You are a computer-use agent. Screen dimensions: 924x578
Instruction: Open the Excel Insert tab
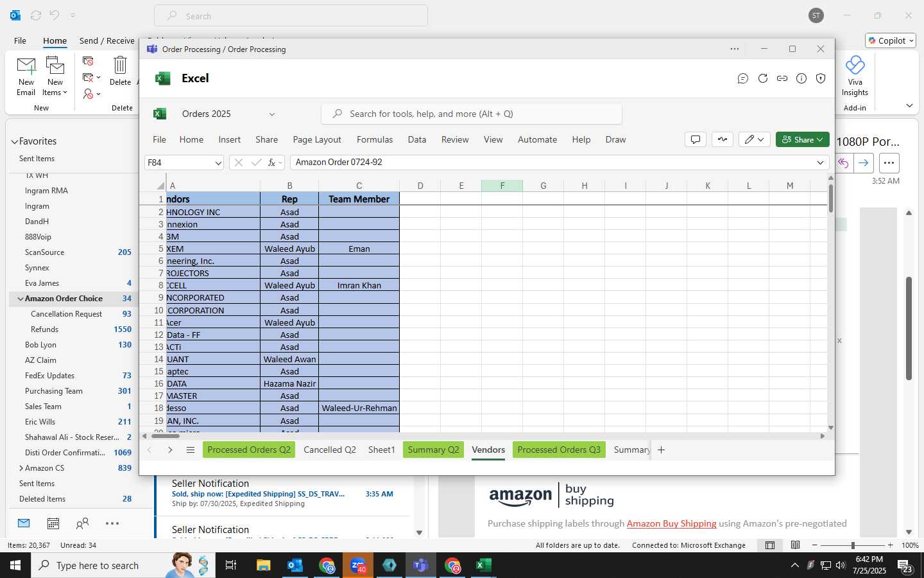(229, 139)
